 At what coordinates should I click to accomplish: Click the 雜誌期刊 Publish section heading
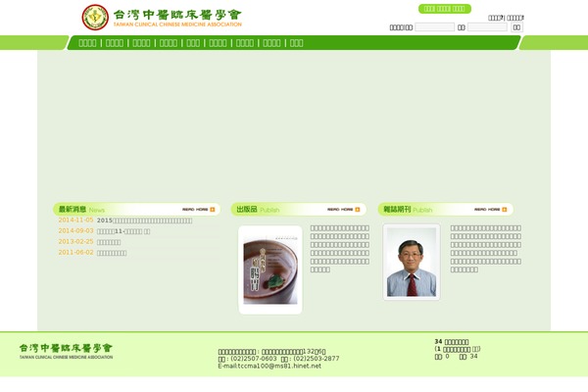pos(408,210)
